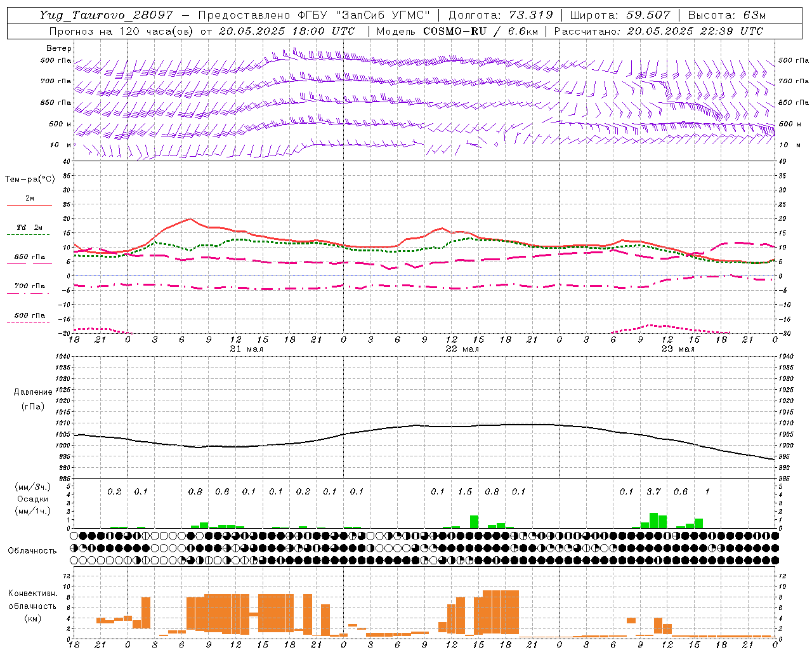Click the 10 м wind level label on left

coord(60,145)
